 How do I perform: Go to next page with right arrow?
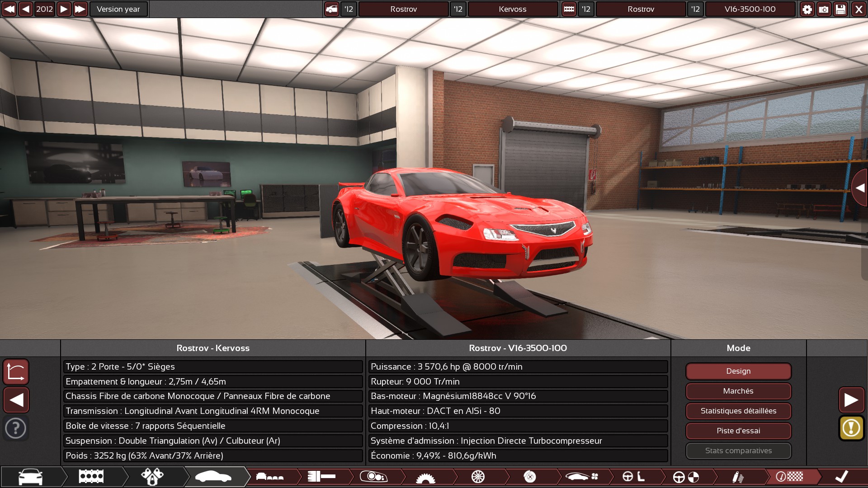coord(851,400)
